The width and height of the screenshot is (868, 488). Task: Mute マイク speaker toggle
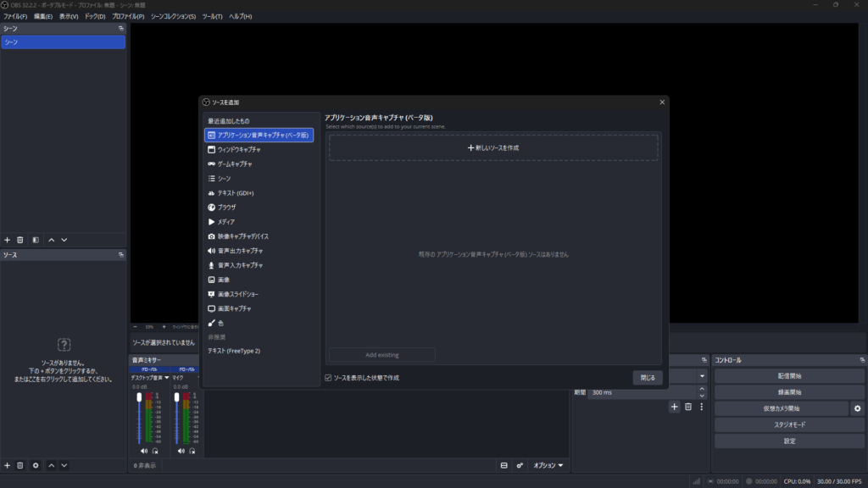click(x=181, y=452)
